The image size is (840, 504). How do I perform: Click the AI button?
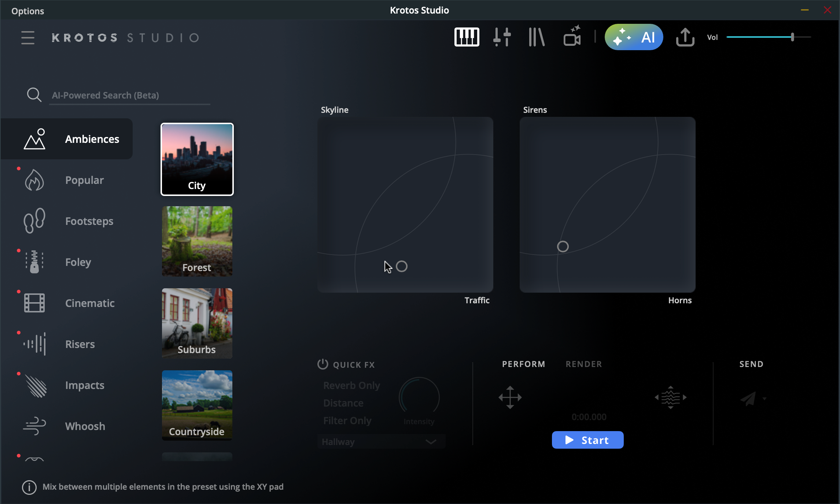click(x=634, y=37)
